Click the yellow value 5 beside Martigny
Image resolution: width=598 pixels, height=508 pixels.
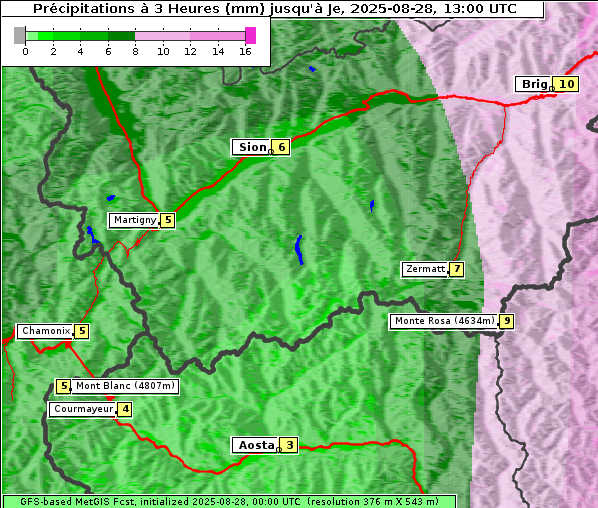coord(168,220)
